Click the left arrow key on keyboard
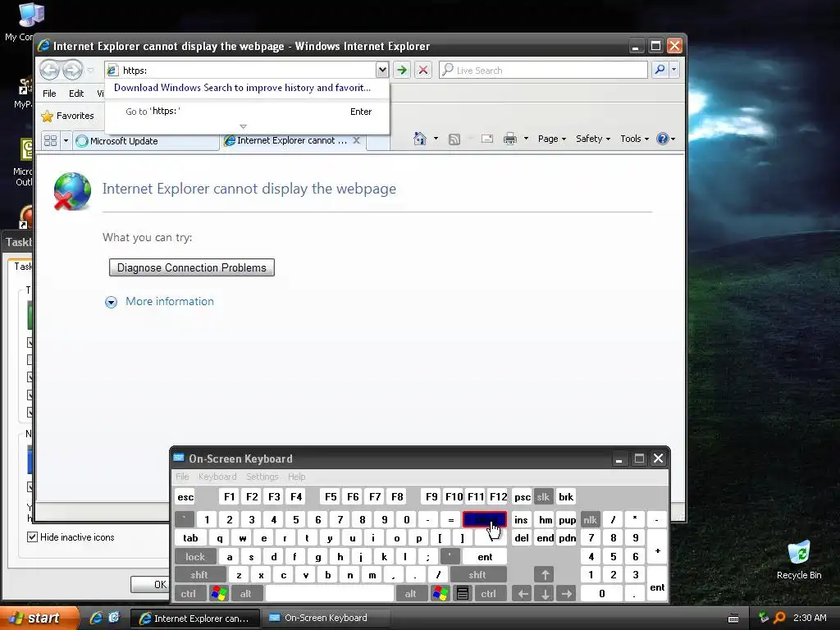Viewport: 840px width, 630px height. point(523,594)
